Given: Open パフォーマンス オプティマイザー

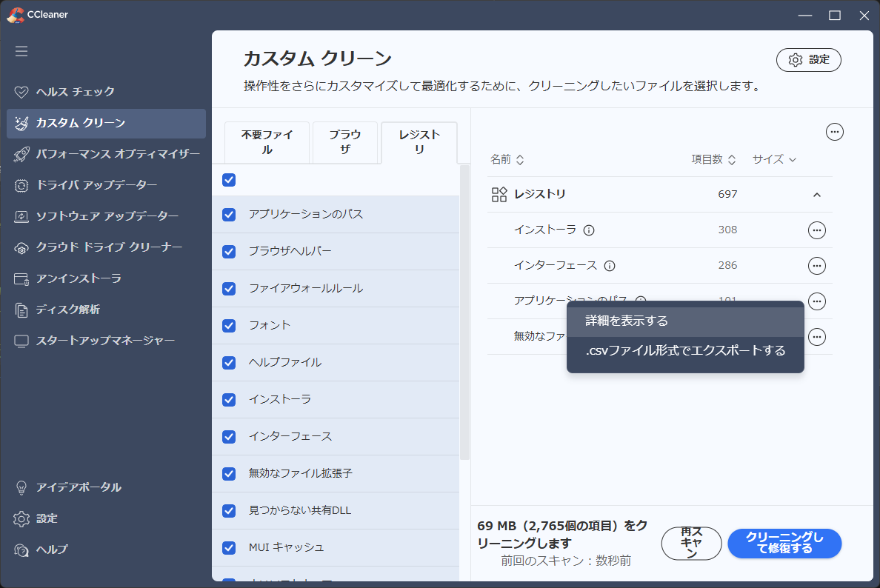Looking at the screenshot, I should [x=106, y=154].
